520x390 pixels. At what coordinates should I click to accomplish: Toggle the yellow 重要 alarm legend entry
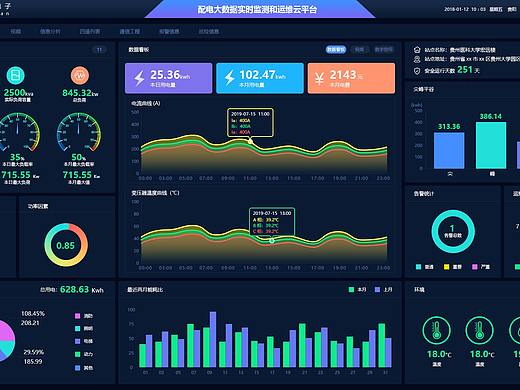tap(453, 267)
